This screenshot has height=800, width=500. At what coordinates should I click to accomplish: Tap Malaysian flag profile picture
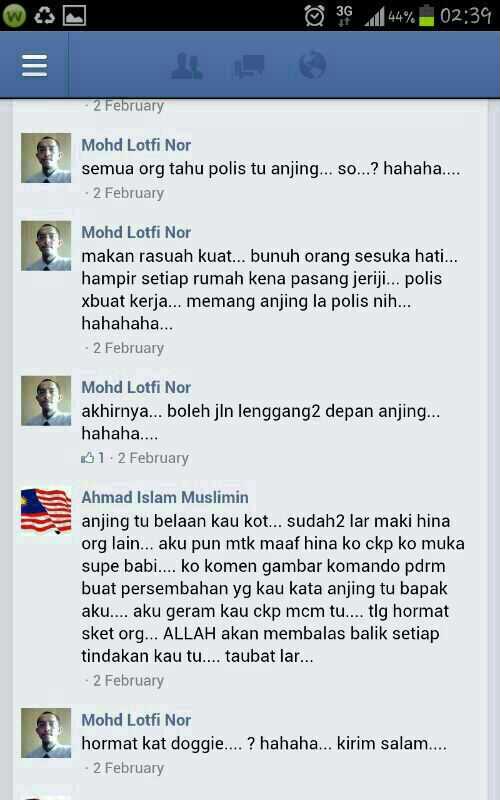tap(46, 511)
